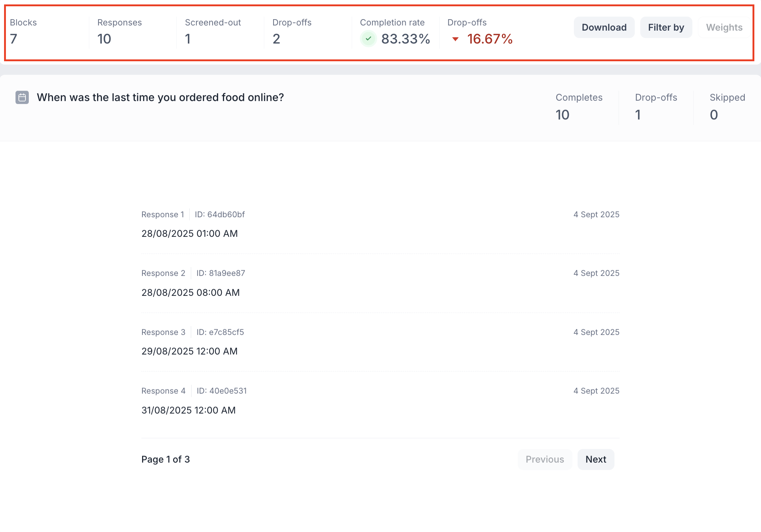The width and height of the screenshot is (761, 532).
Task: Go to Next page of responses
Action: click(x=595, y=459)
